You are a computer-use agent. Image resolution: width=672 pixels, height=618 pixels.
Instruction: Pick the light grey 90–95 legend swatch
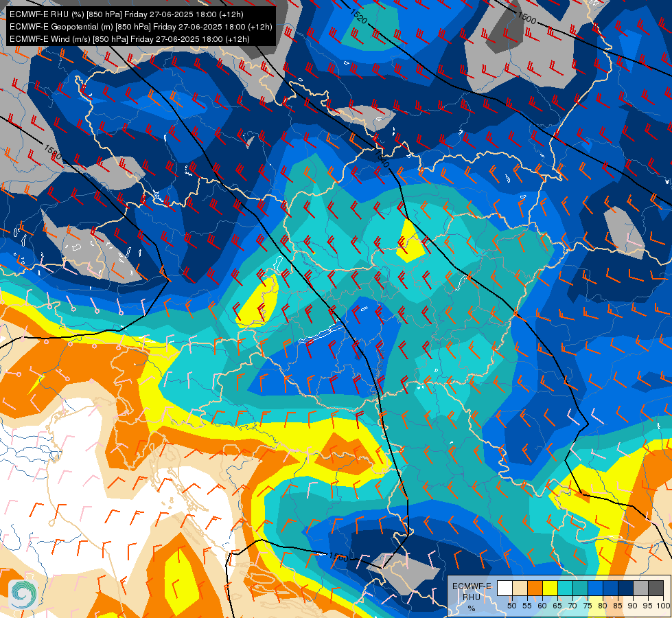click(640, 588)
